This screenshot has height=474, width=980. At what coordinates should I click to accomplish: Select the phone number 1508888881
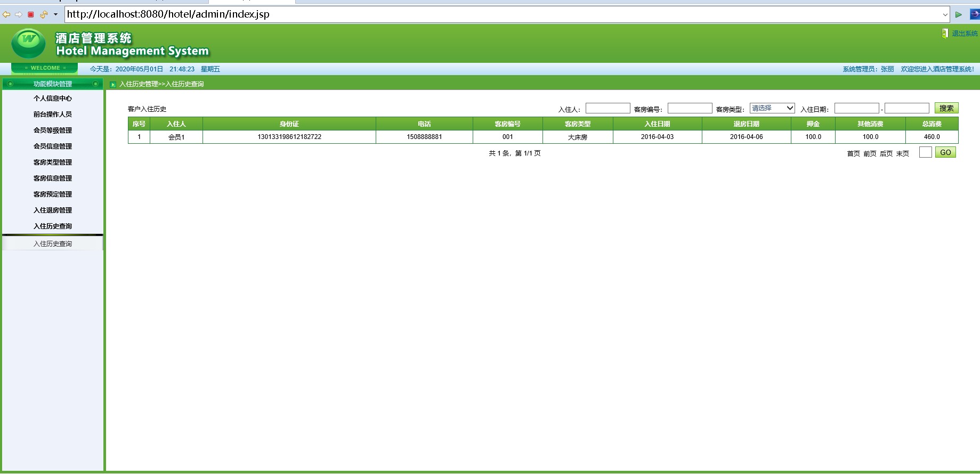tap(424, 137)
